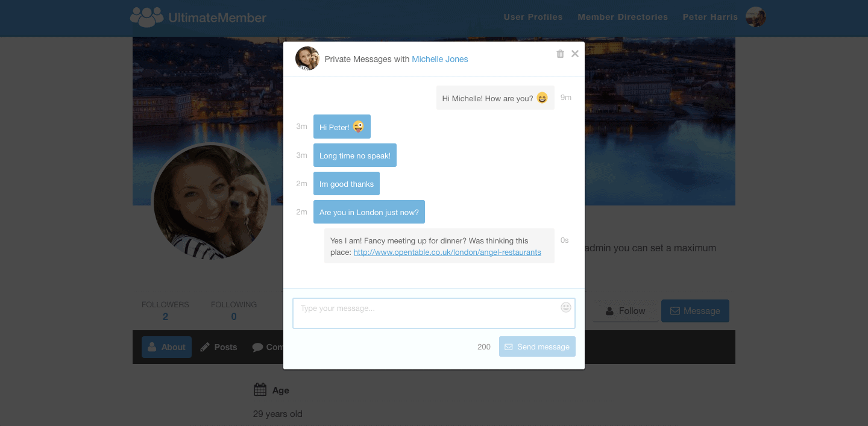Open emoji picker smiley icon
The image size is (868, 426).
566,307
